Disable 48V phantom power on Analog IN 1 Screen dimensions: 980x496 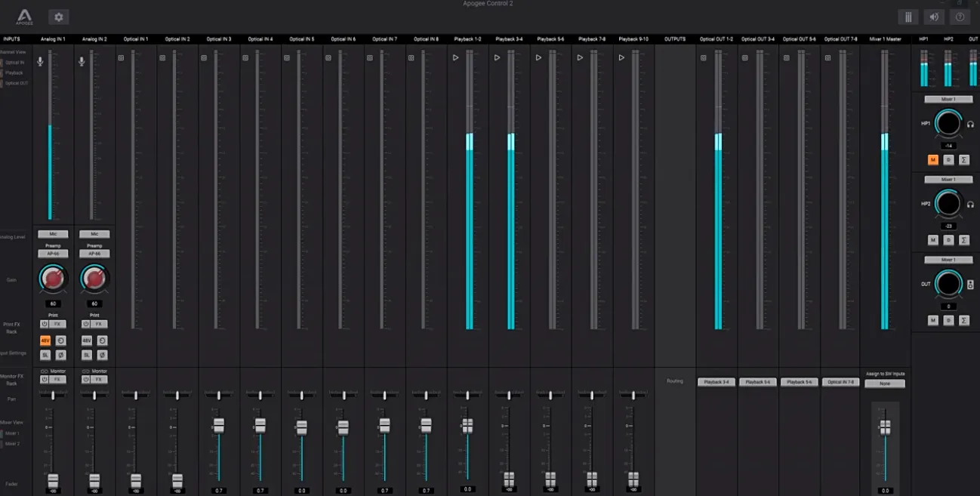pyautogui.click(x=45, y=340)
